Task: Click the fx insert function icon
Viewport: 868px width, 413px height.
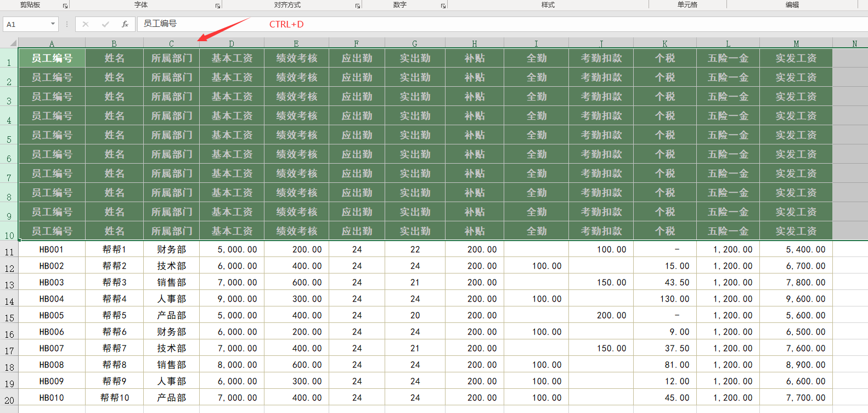Action: [125, 24]
